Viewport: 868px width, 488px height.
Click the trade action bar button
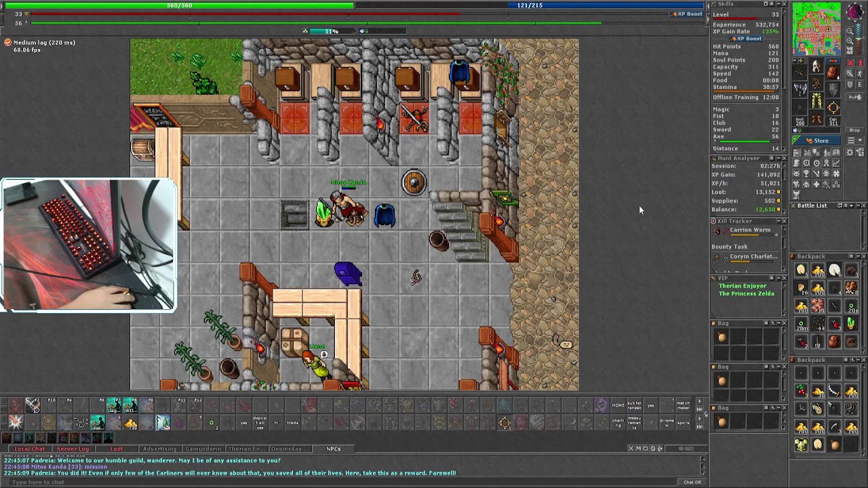click(293, 422)
